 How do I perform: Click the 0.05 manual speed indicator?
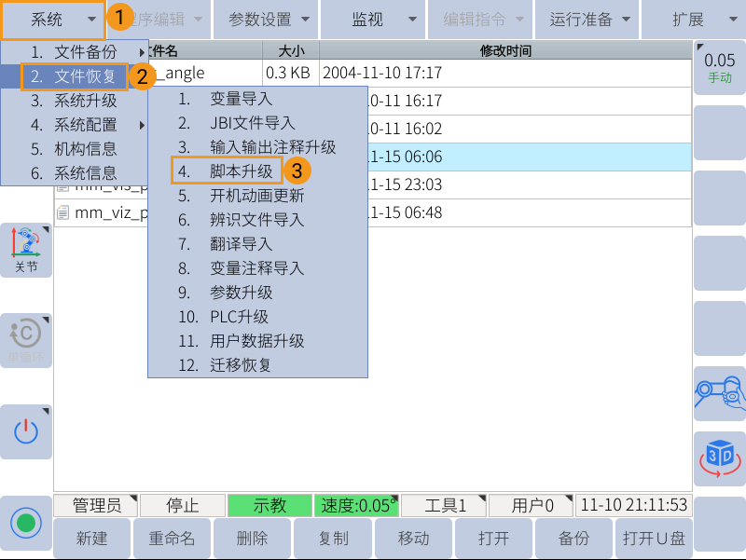[719, 67]
